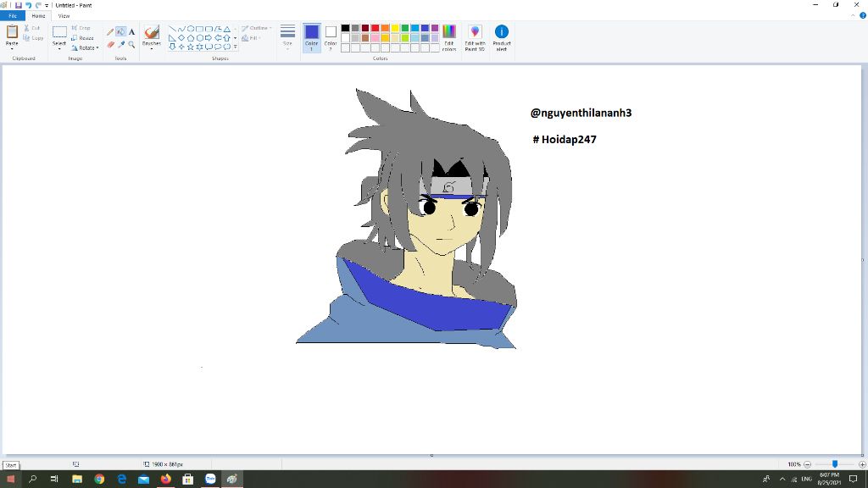Select the Eraser tool
The image size is (868, 488).
pyautogui.click(x=110, y=44)
